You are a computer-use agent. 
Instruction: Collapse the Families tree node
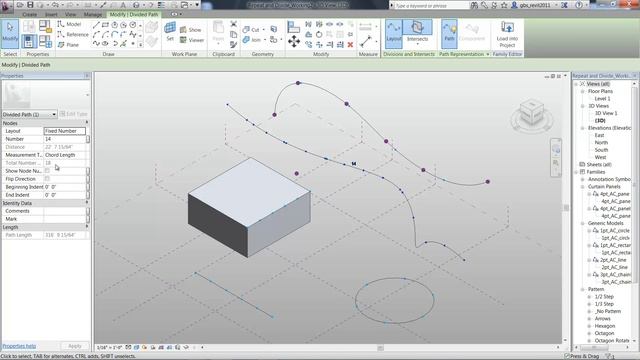pyautogui.click(x=576, y=172)
